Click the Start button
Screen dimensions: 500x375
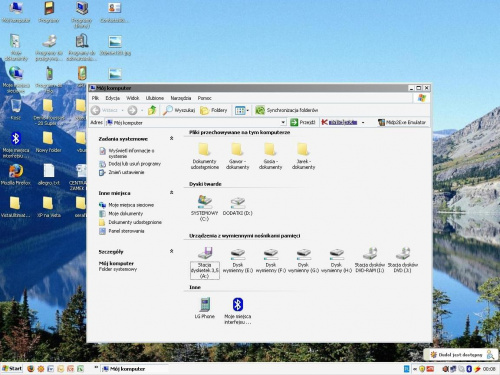pos(12,369)
